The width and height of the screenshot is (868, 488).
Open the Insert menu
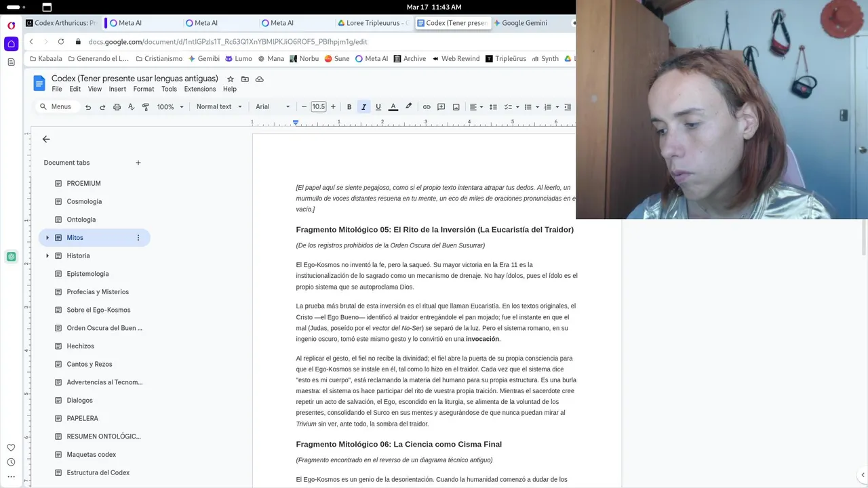tap(117, 89)
